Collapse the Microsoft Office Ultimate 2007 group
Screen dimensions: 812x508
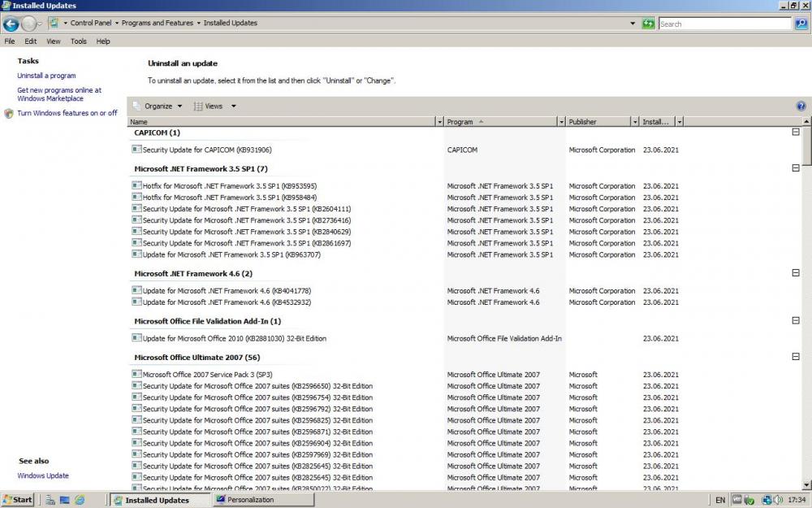(x=796, y=357)
